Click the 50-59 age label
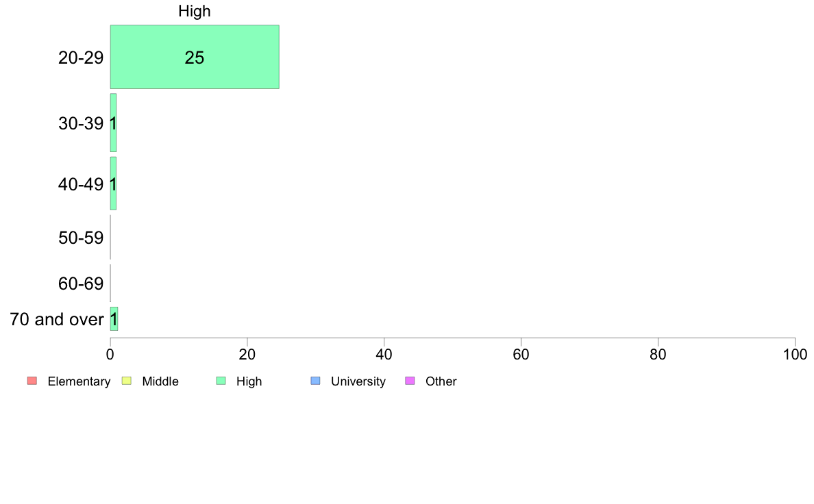 point(81,238)
